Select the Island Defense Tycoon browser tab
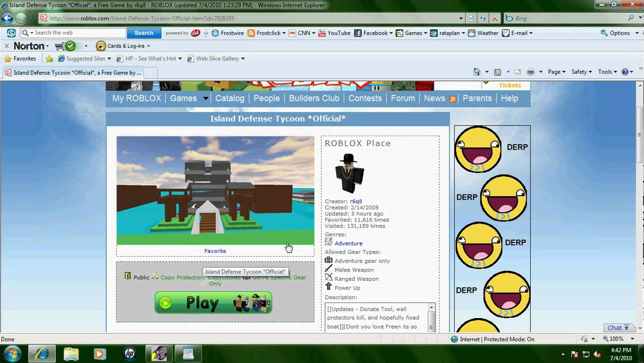Screen dimensions: 644x363 [73, 73]
